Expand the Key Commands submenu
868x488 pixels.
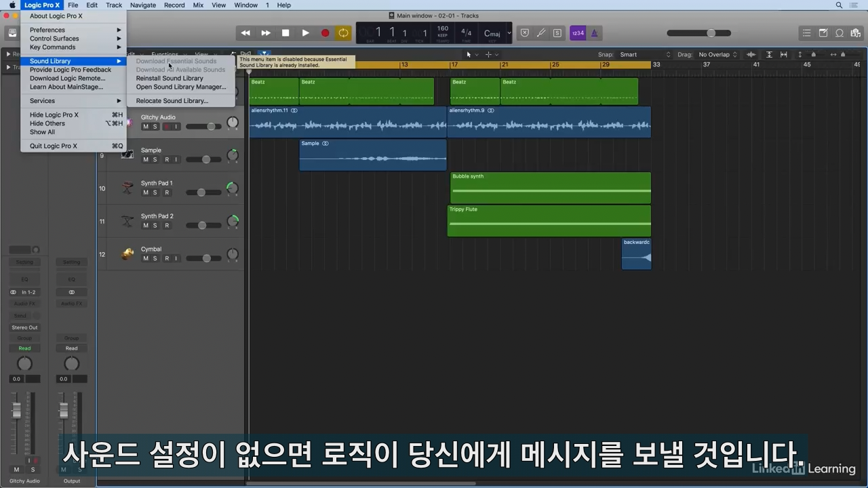75,47
